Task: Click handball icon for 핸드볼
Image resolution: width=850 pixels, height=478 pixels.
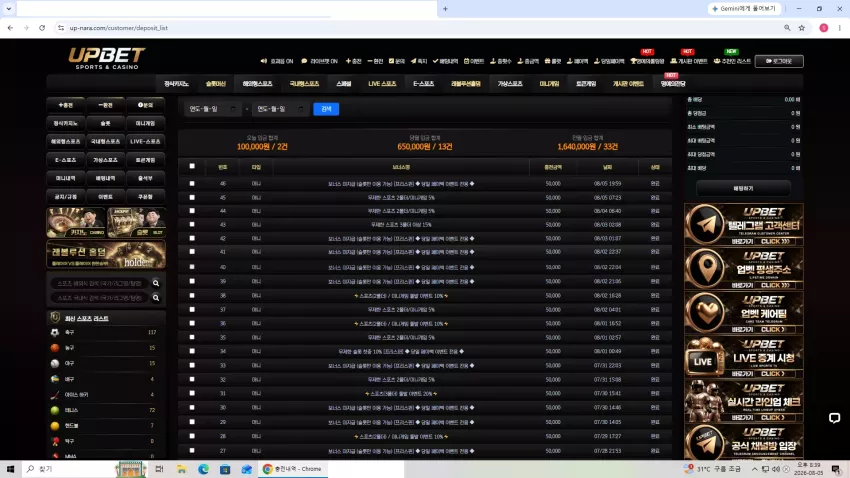Action: point(55,425)
